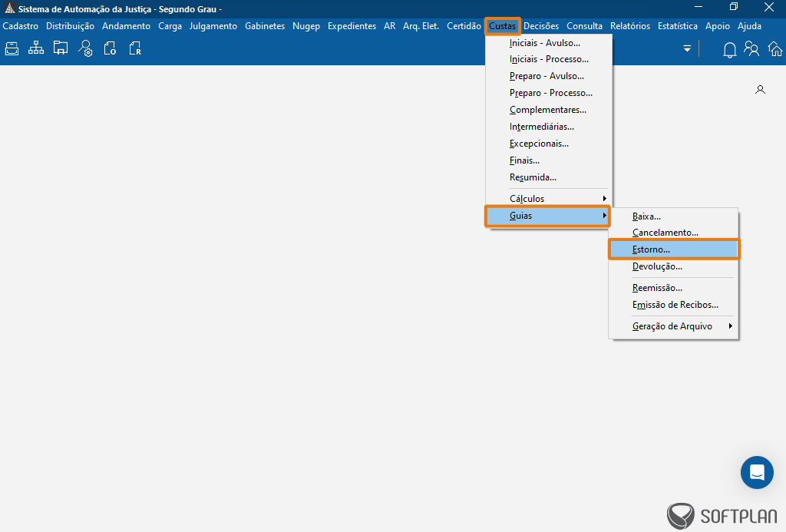Open the Arq. Elet. menu
This screenshot has height=532, width=786.
[x=421, y=26]
